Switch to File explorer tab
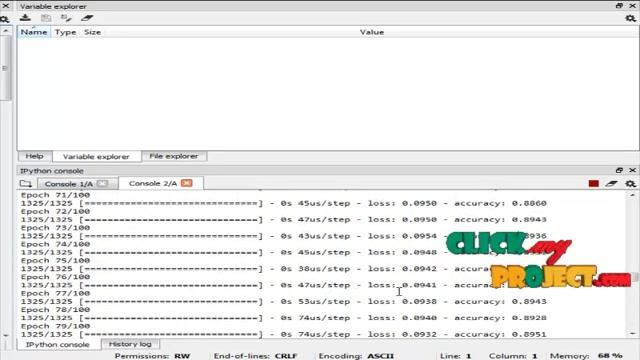640x360 pixels. coord(174,156)
